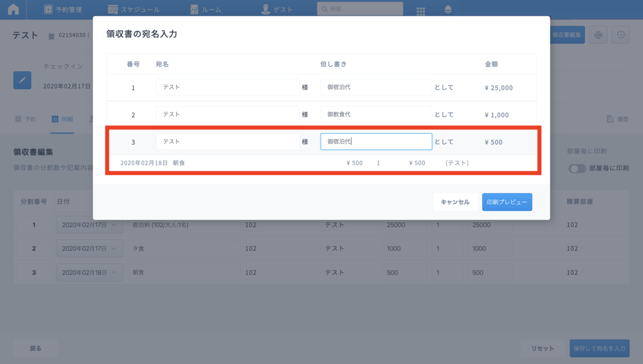Click the 履歴 history icon
This screenshot has height=364, width=643.
coord(617,119)
